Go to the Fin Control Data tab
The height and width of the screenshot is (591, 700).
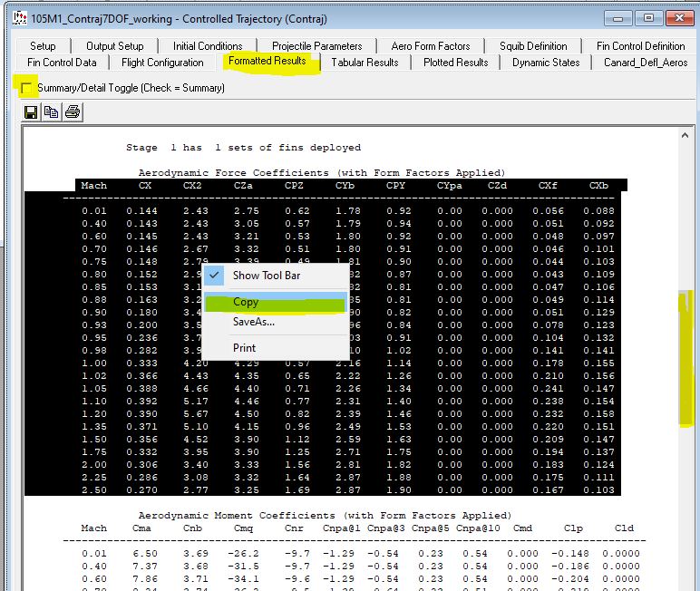pos(62,63)
